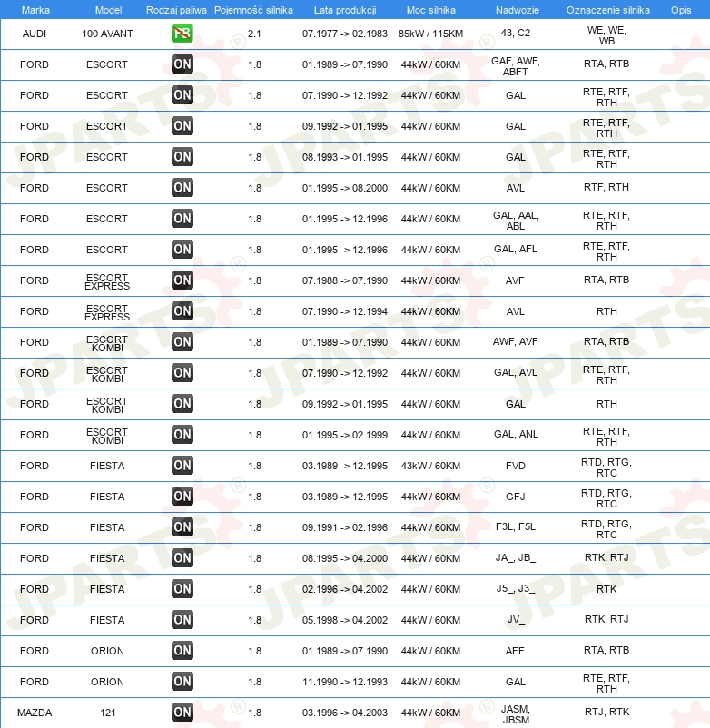Viewport: 710px width, 728px height.
Task: Click ON icon in the F3L, F5L row
Action: coord(182,527)
